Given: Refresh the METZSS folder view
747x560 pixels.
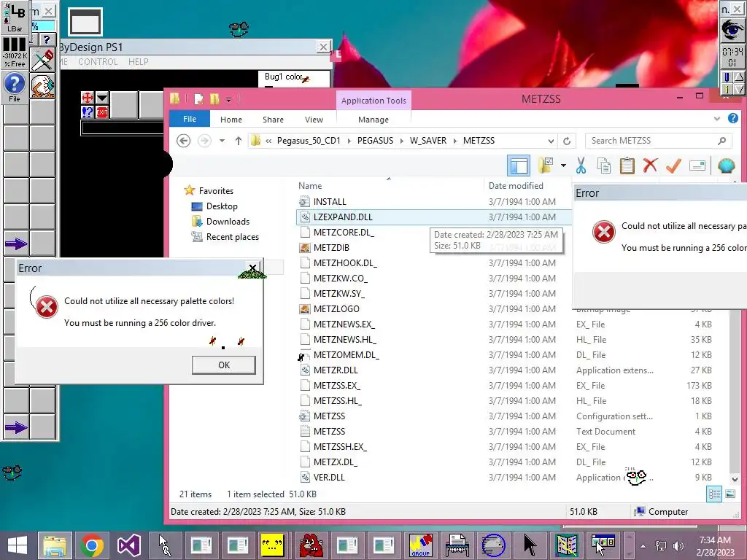Looking at the screenshot, I should pos(567,141).
